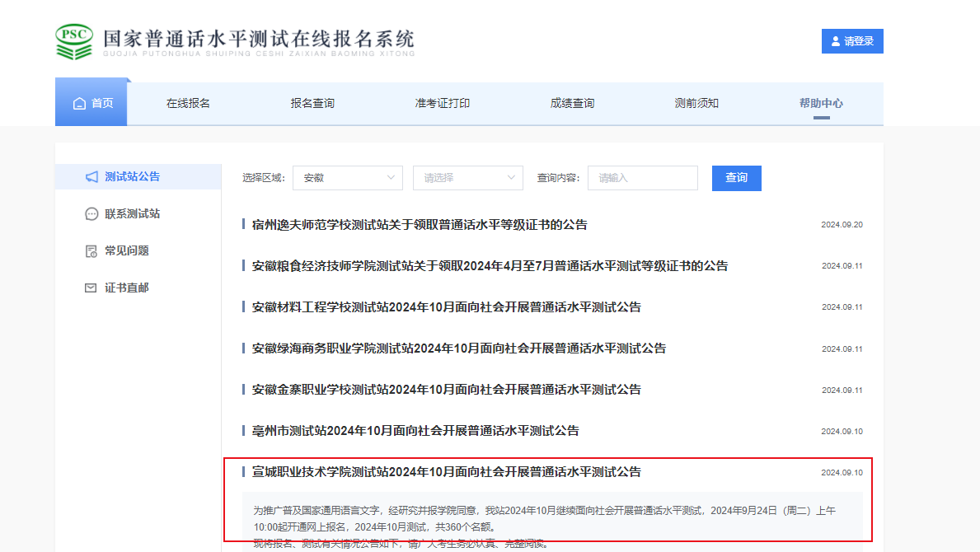Image resolution: width=980 pixels, height=552 pixels.
Task: Click the megaphone icon beside 测试站公告
Action: click(91, 176)
